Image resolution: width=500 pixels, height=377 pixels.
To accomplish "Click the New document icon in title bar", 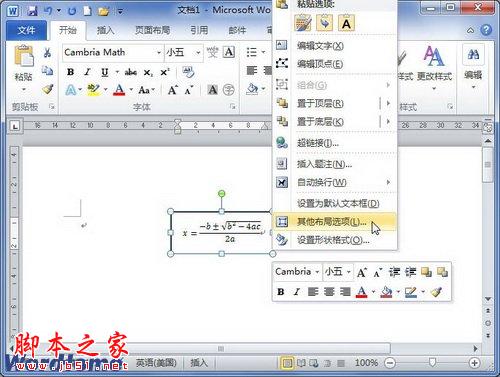I will coord(87,11).
